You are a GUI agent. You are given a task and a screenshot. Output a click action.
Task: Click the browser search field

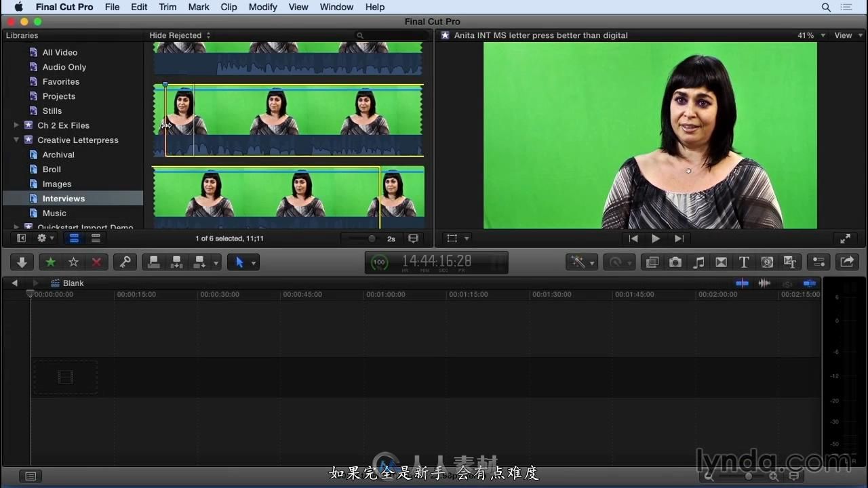coord(391,35)
